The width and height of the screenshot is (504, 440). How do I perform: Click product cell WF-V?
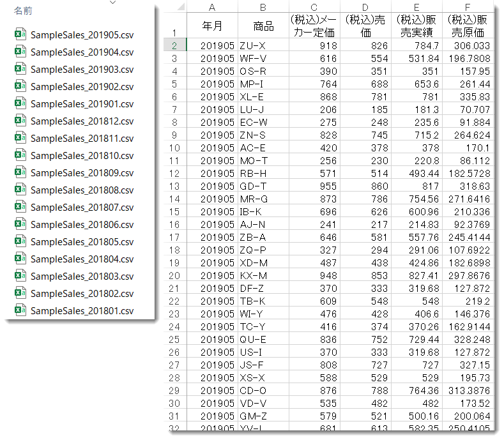(x=263, y=58)
